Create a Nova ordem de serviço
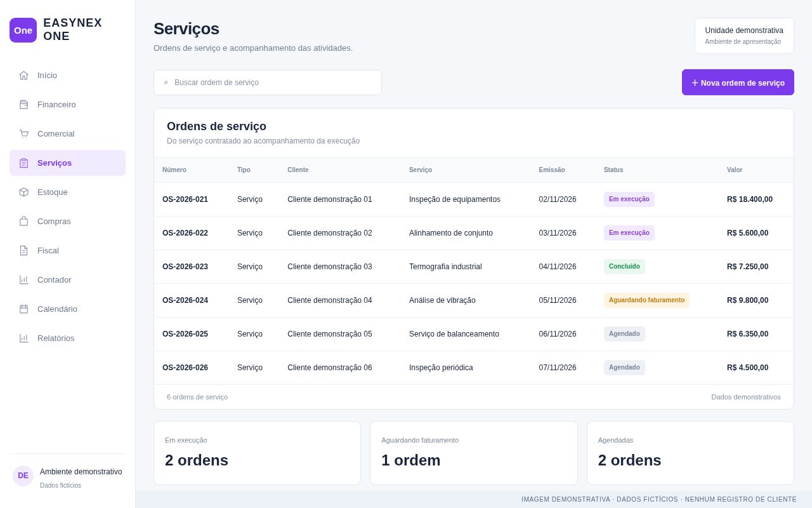 [738, 83]
